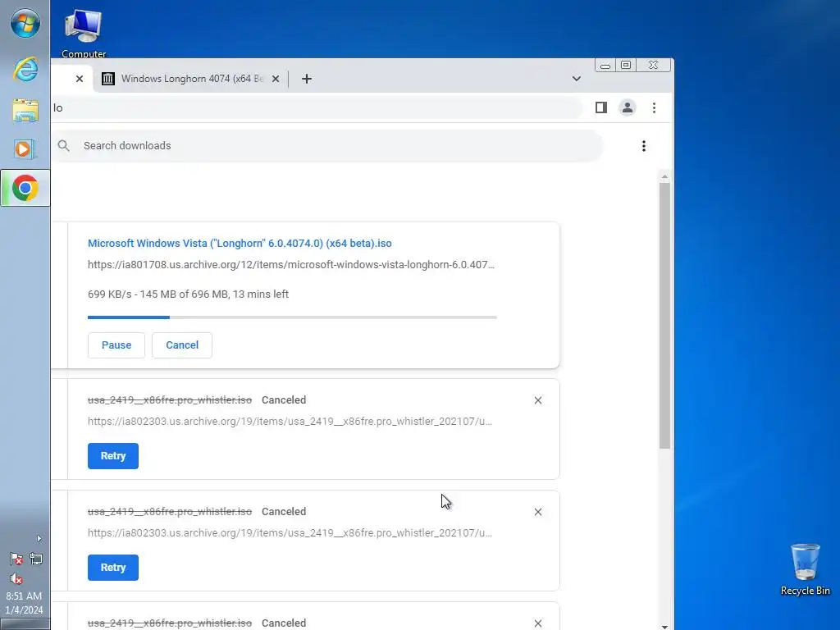Expand the tab search chevron
The image size is (840, 630).
coord(577,79)
